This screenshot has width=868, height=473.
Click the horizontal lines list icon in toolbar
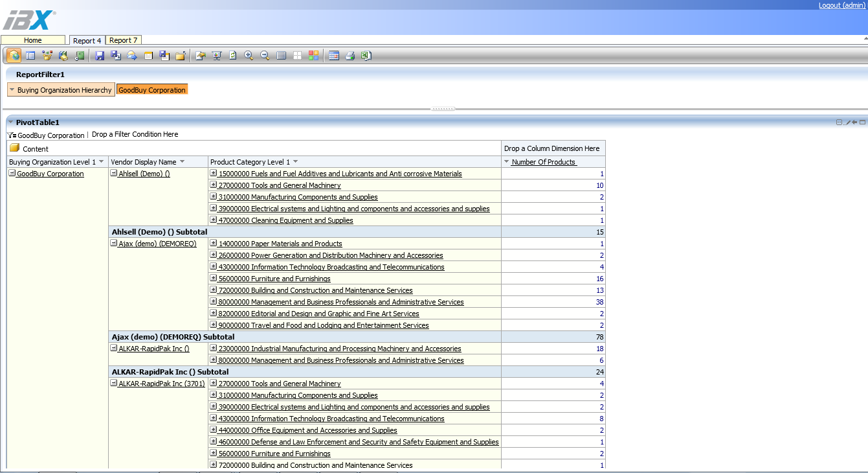coord(281,56)
